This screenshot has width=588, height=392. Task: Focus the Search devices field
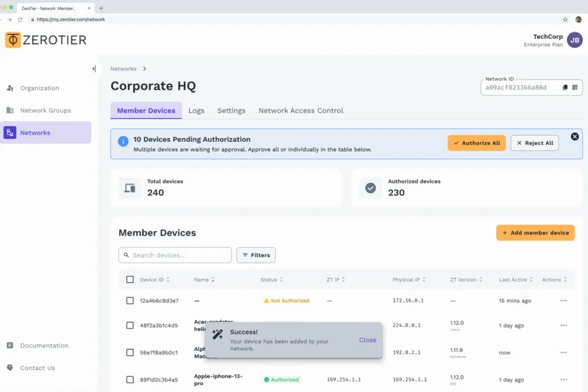(175, 255)
